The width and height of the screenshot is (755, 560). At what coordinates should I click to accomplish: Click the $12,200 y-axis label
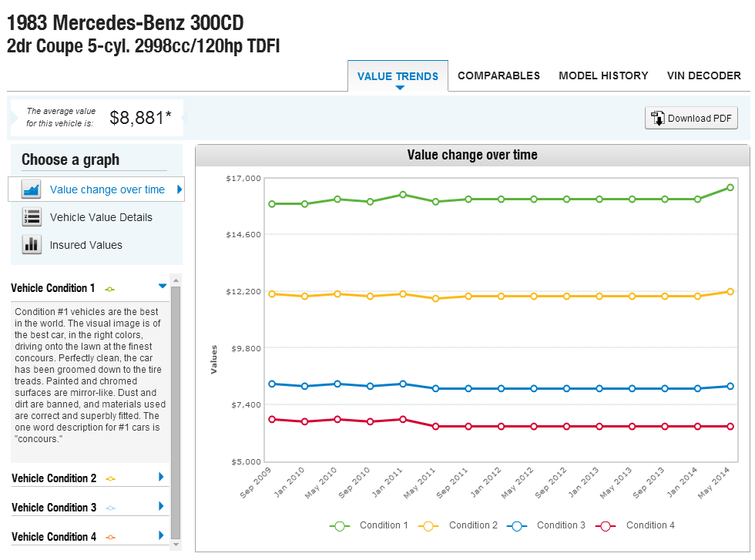coord(243,292)
